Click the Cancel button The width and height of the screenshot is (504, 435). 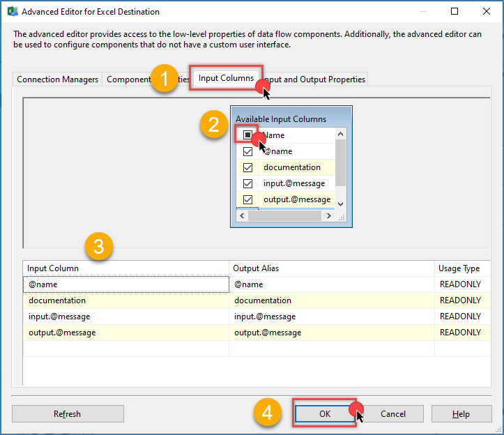click(392, 414)
